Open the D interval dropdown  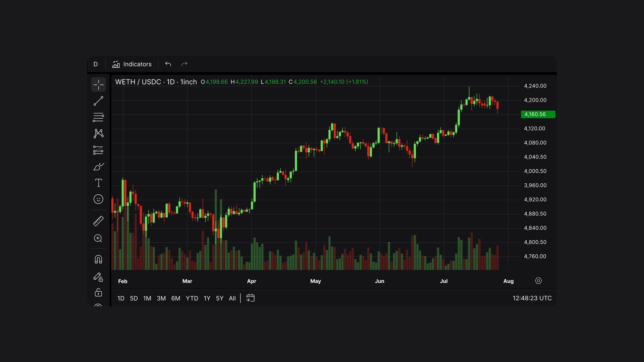tap(96, 64)
